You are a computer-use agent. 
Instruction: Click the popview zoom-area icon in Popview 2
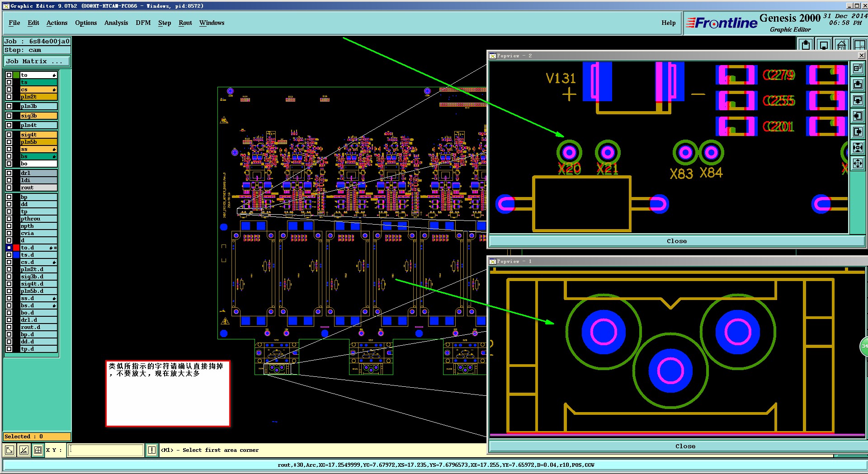click(858, 68)
